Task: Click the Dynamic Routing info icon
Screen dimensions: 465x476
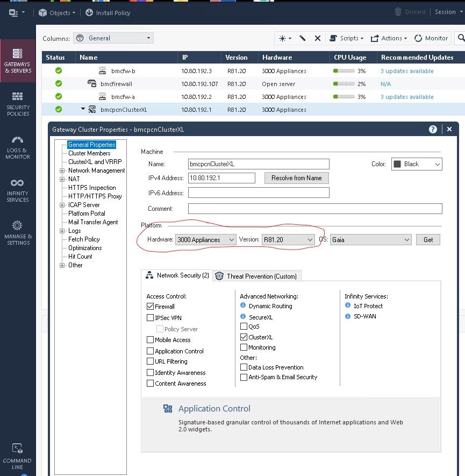Action: coord(243,305)
